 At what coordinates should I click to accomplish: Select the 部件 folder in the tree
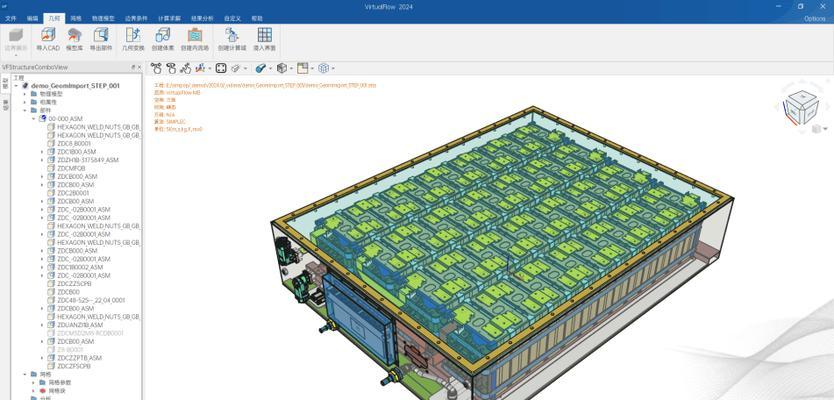[45, 110]
